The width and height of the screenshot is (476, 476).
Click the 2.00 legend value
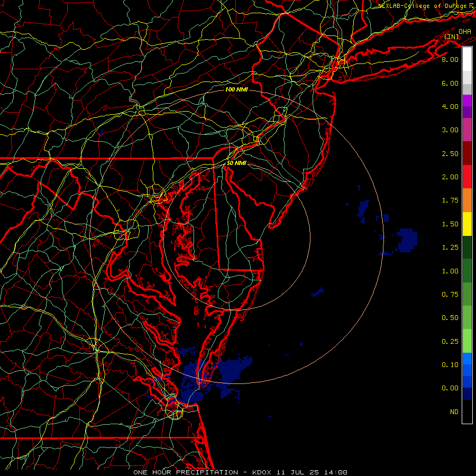(x=450, y=177)
